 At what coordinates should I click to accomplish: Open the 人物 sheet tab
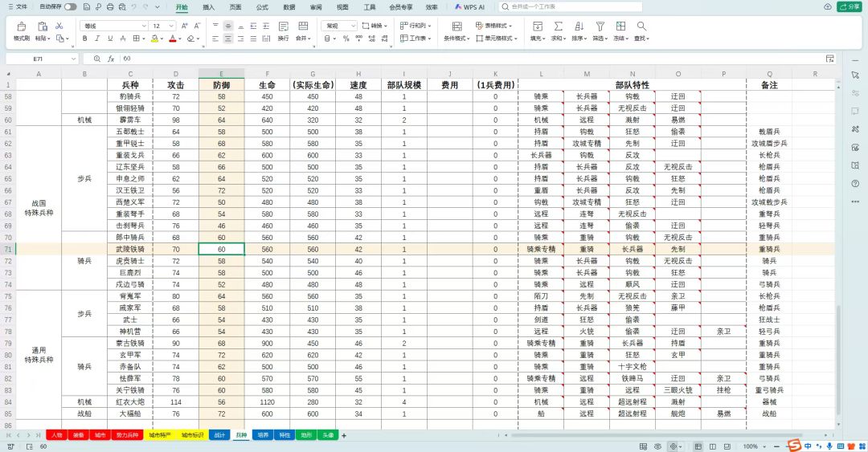(56, 435)
